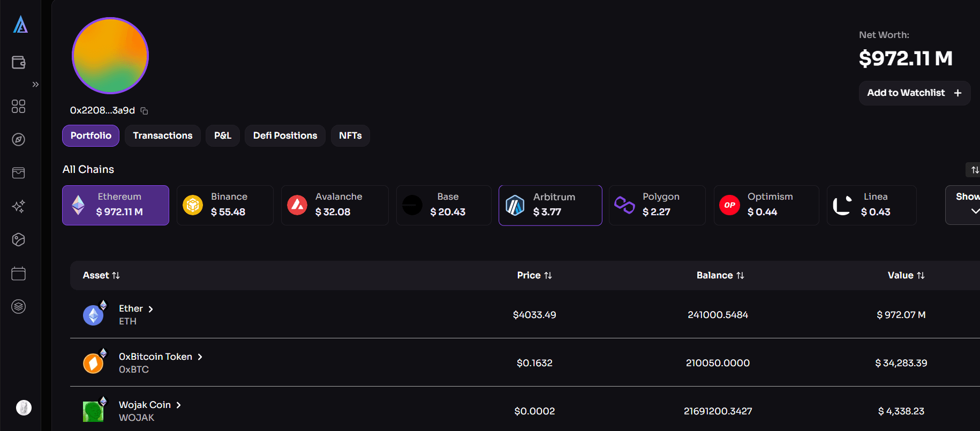Click Wojak balance 21691200.3427
The width and height of the screenshot is (980, 431).
pyautogui.click(x=718, y=411)
